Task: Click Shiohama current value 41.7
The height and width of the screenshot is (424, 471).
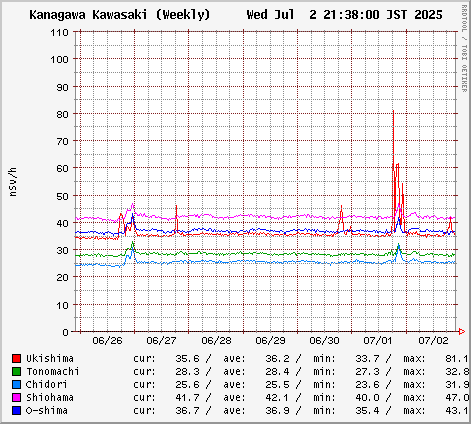Action: 187,397
